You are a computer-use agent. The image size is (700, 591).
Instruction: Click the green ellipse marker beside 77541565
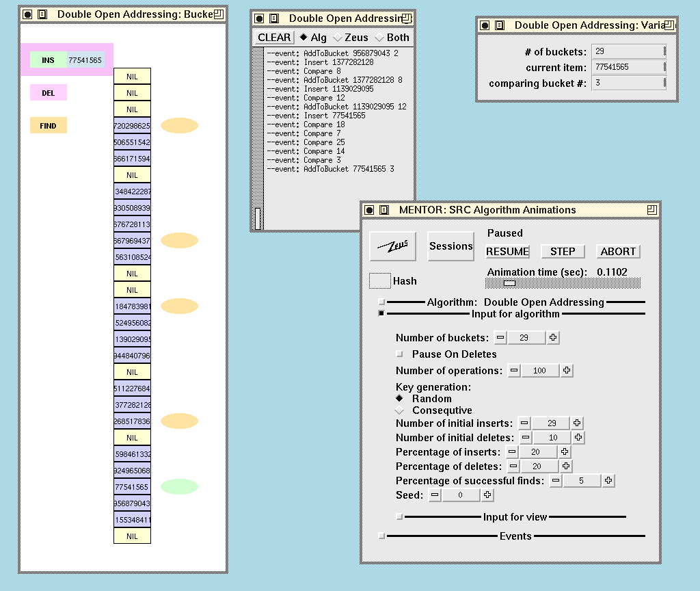tap(179, 487)
